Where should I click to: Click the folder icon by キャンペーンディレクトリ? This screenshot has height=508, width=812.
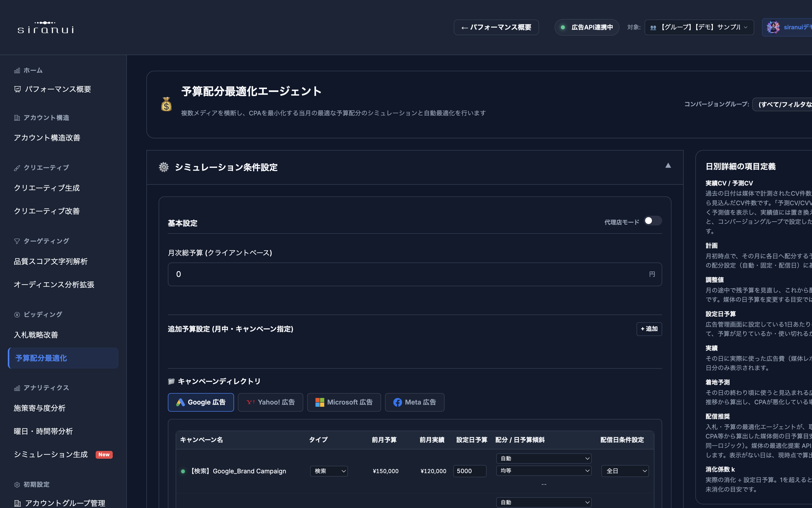[x=171, y=381]
